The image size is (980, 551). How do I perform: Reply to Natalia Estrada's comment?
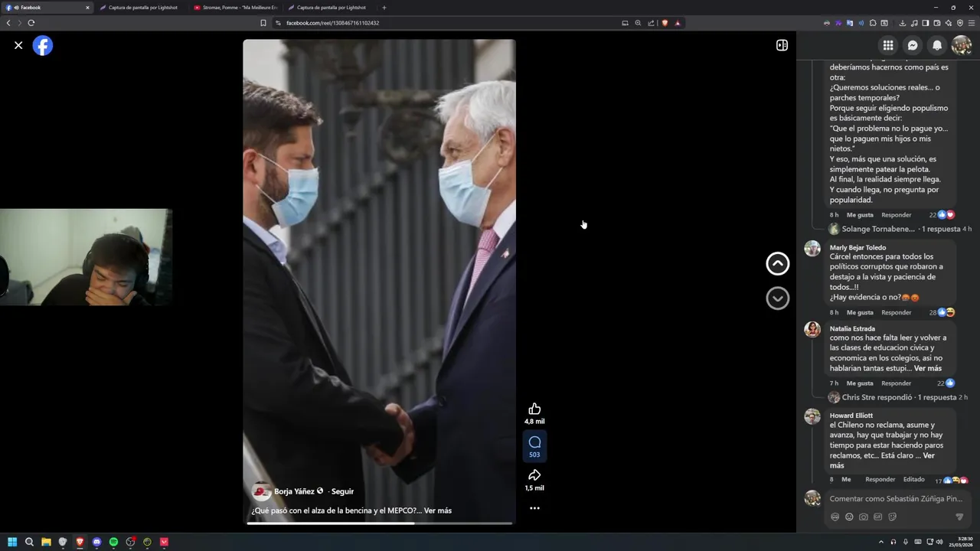point(896,383)
